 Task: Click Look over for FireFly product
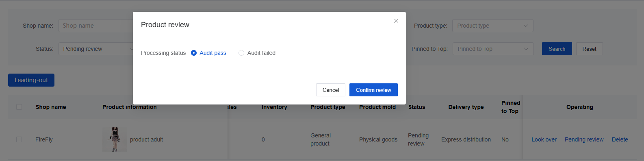pos(544,139)
